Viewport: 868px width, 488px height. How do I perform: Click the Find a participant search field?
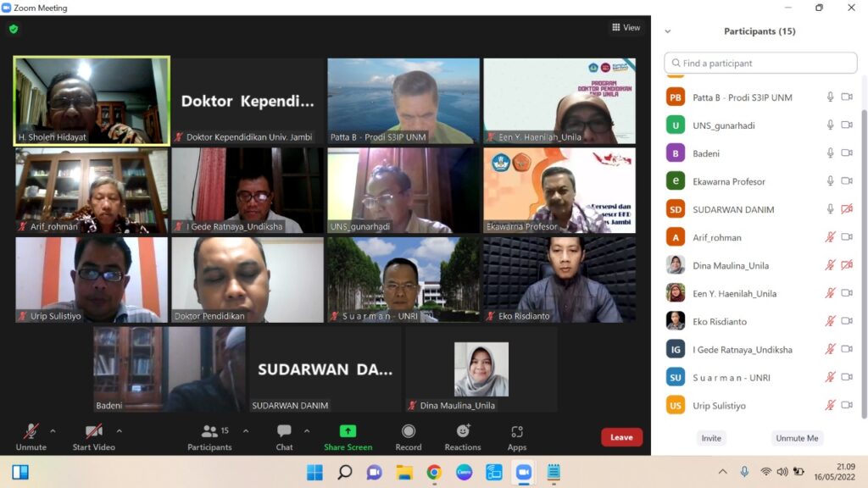tap(760, 64)
